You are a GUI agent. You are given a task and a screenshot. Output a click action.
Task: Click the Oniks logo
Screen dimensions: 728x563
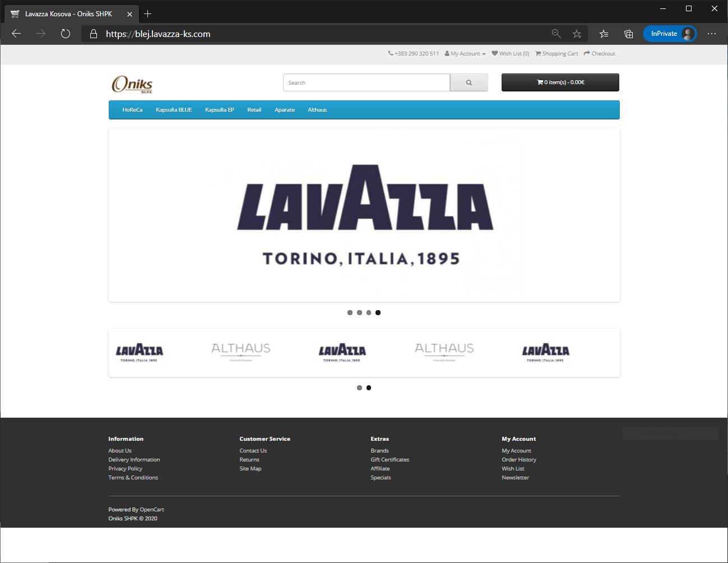pyautogui.click(x=132, y=84)
